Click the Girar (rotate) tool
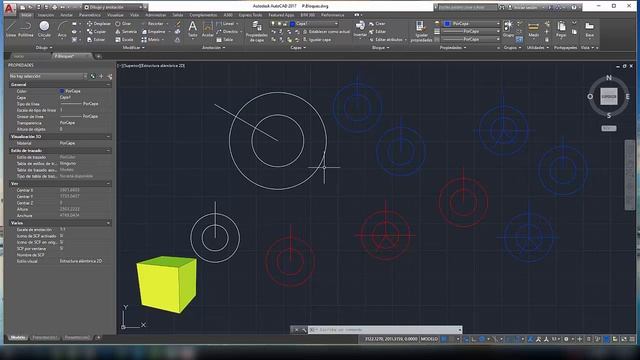 click(123, 24)
